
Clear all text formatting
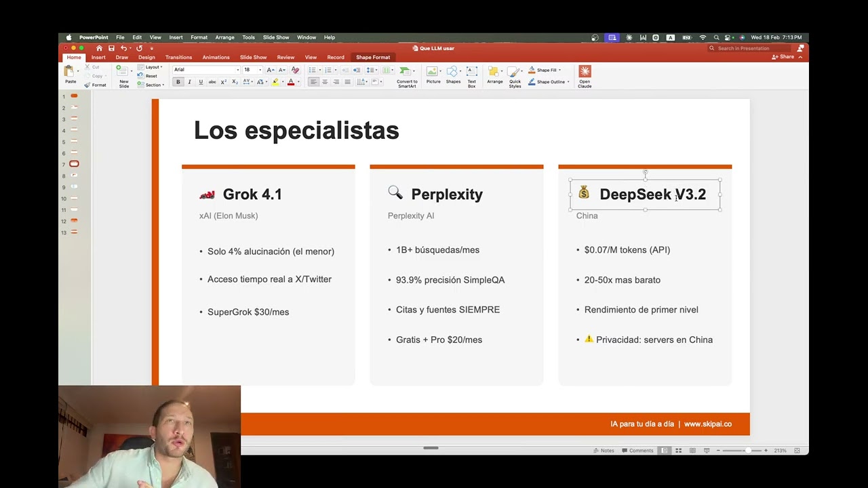[295, 70]
